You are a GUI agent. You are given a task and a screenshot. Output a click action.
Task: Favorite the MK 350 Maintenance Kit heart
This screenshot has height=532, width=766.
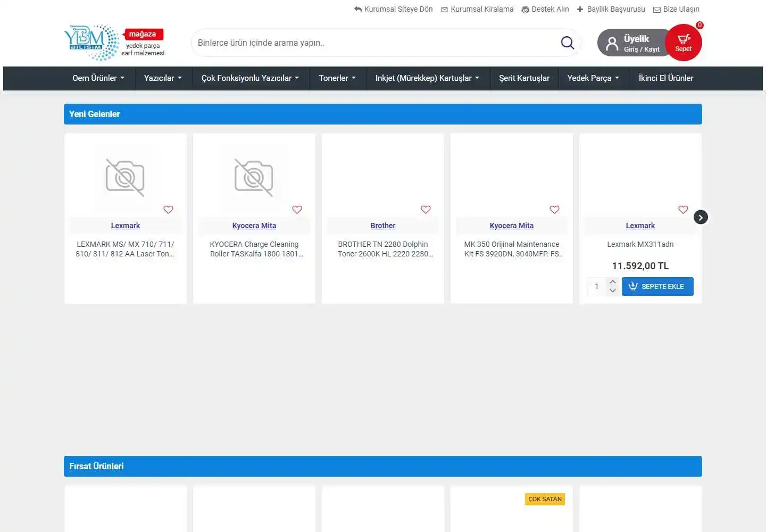[x=554, y=210]
